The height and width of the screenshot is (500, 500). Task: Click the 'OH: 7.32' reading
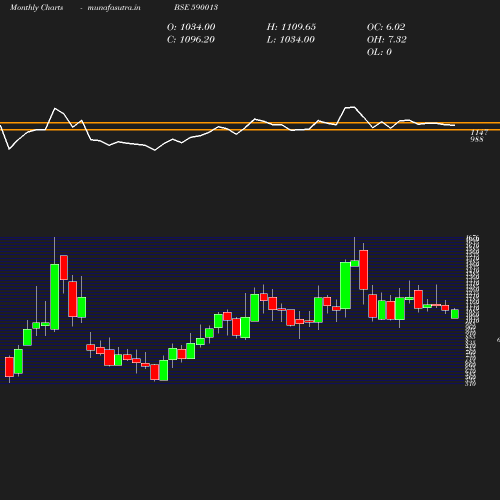(x=387, y=40)
